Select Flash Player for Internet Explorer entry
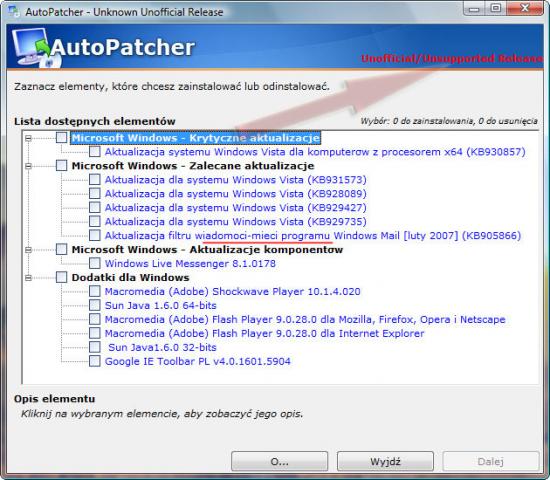The image size is (550, 480). click(x=264, y=333)
